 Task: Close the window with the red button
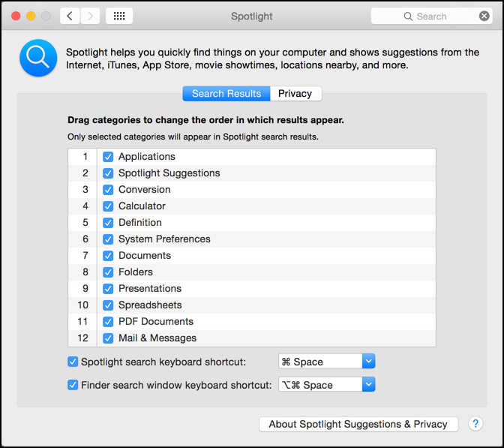click(x=16, y=16)
